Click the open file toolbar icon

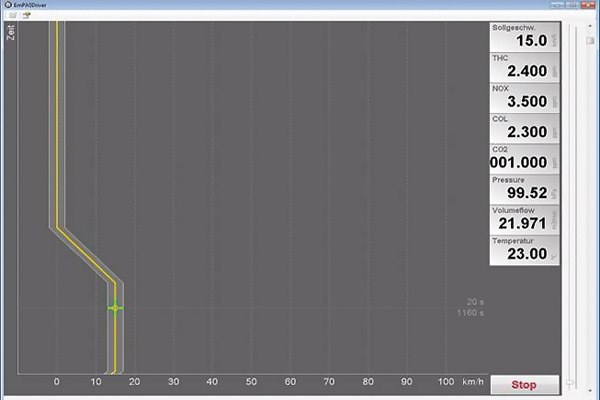point(12,17)
